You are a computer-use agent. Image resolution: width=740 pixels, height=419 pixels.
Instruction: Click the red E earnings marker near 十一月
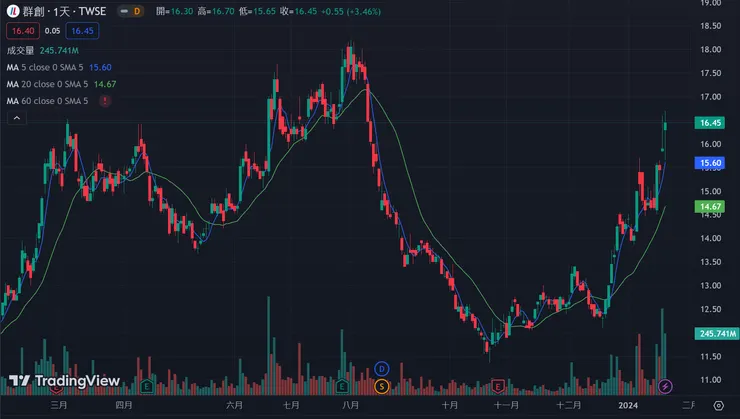497,387
